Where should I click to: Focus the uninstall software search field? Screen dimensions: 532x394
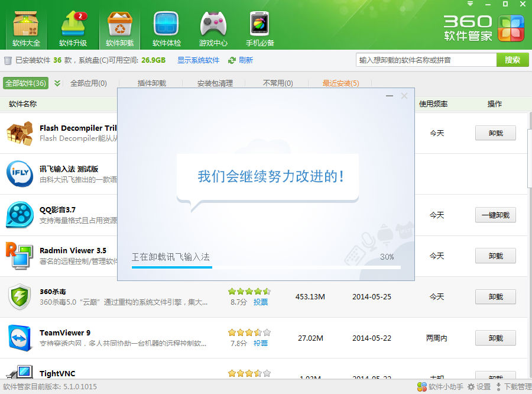coord(426,60)
